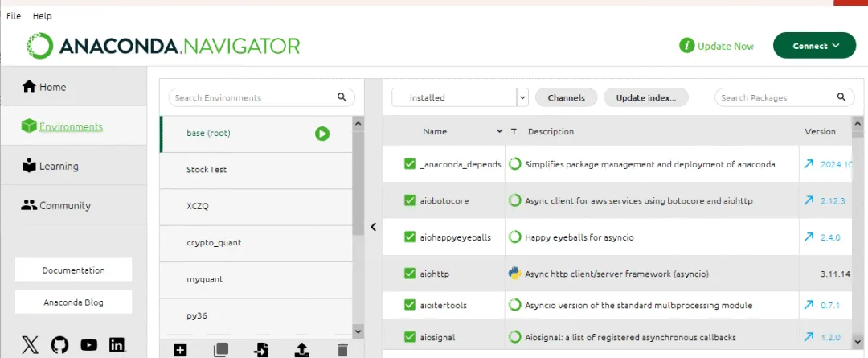
Task: Click the Update Now info icon
Action: 687,46
